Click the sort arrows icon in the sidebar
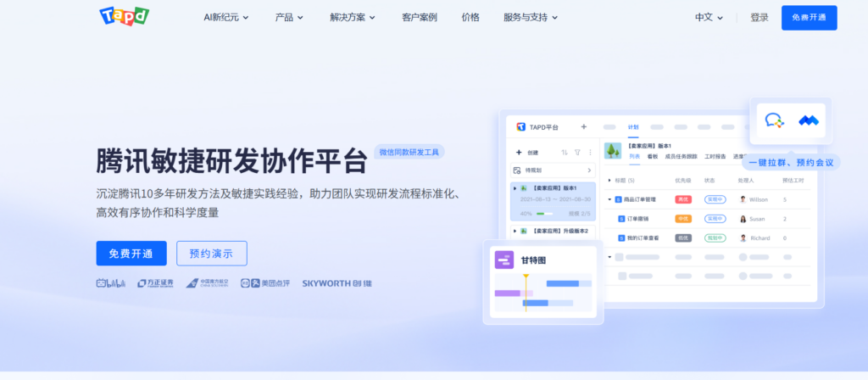Image resolution: width=868 pixels, height=380 pixels. 565,153
